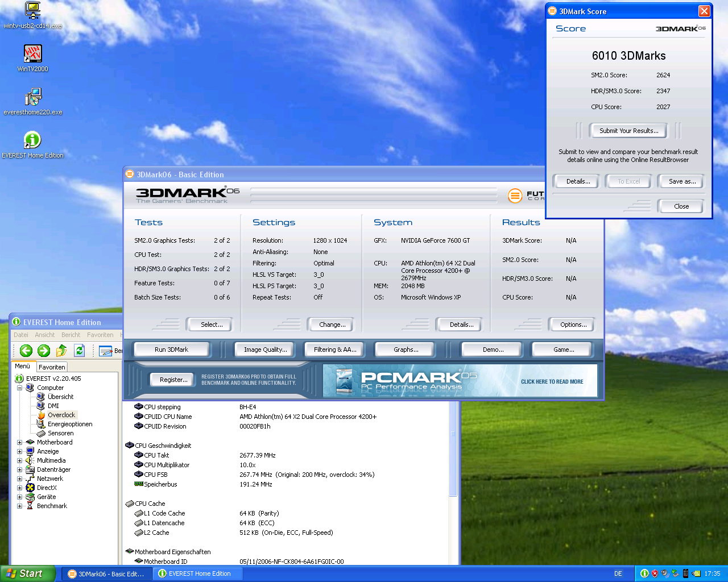Viewport: 728px width, 582px height.
Task: Click EVEREST back arrow toolbar icon
Action: click(26, 351)
